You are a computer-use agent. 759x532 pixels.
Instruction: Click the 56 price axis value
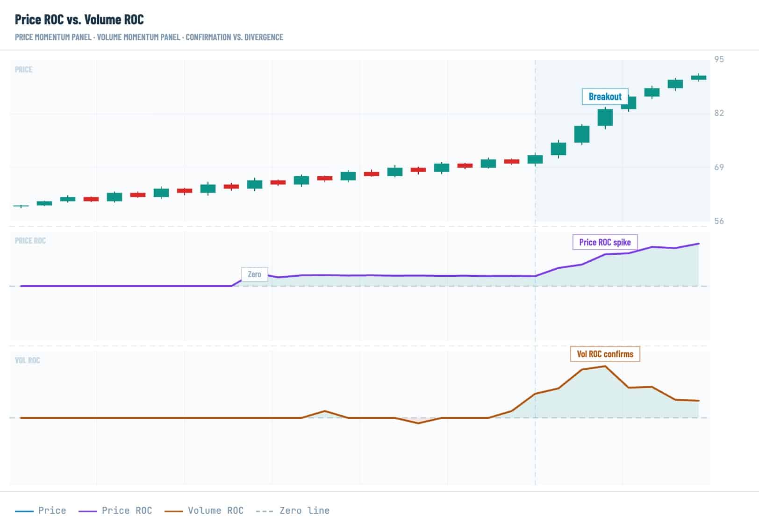(719, 221)
